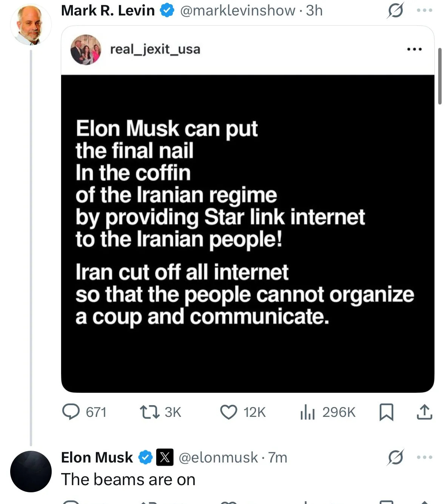Share Mark Levin's post via share icon

424,412
